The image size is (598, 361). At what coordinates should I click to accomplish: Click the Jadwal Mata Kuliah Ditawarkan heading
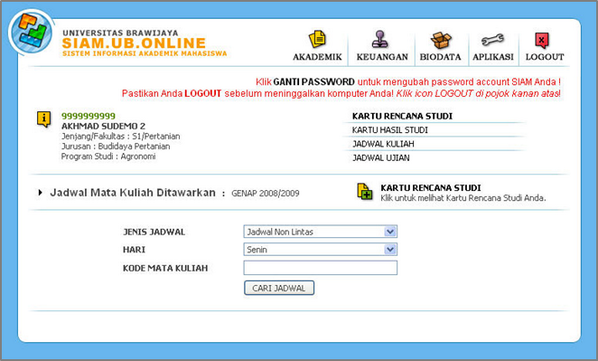pos(133,193)
